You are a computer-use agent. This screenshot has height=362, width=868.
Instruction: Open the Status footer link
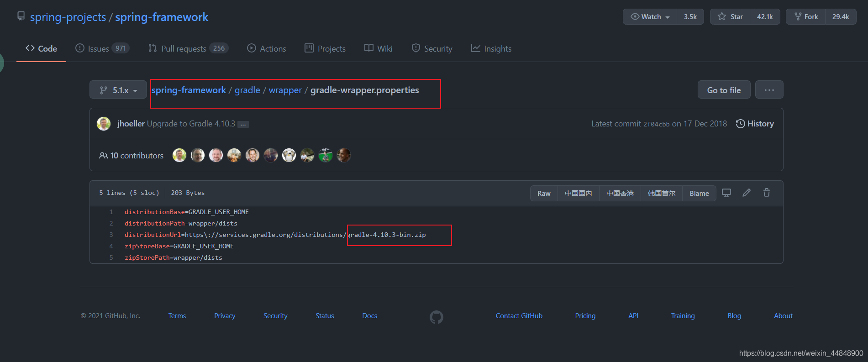325,316
